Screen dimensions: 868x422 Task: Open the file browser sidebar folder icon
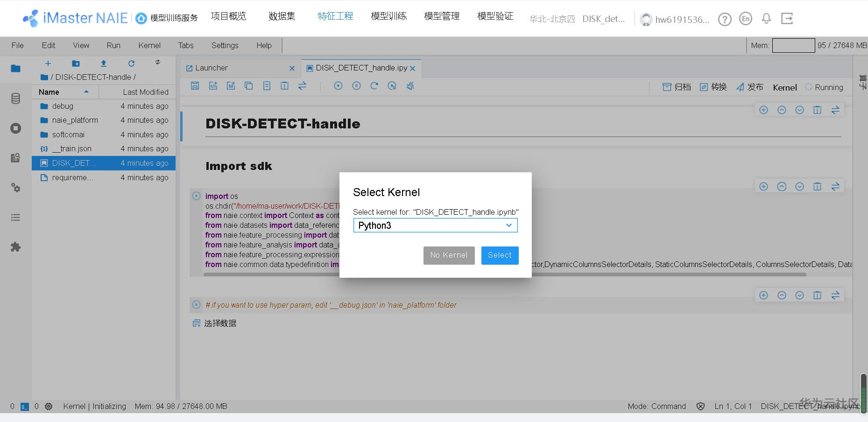click(x=16, y=69)
